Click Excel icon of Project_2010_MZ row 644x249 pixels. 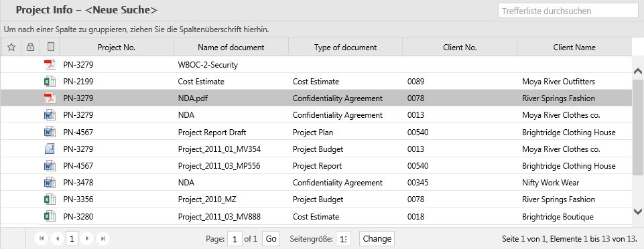50,199
